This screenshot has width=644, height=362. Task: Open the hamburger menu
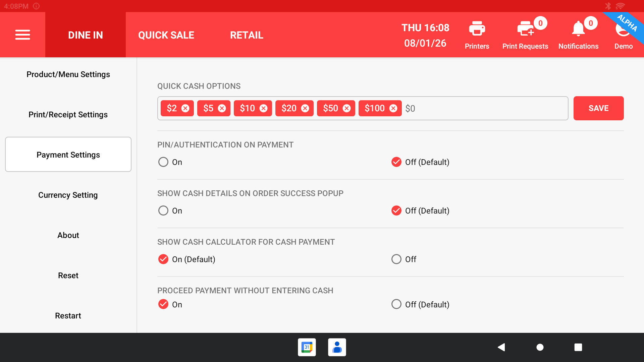[x=22, y=35]
